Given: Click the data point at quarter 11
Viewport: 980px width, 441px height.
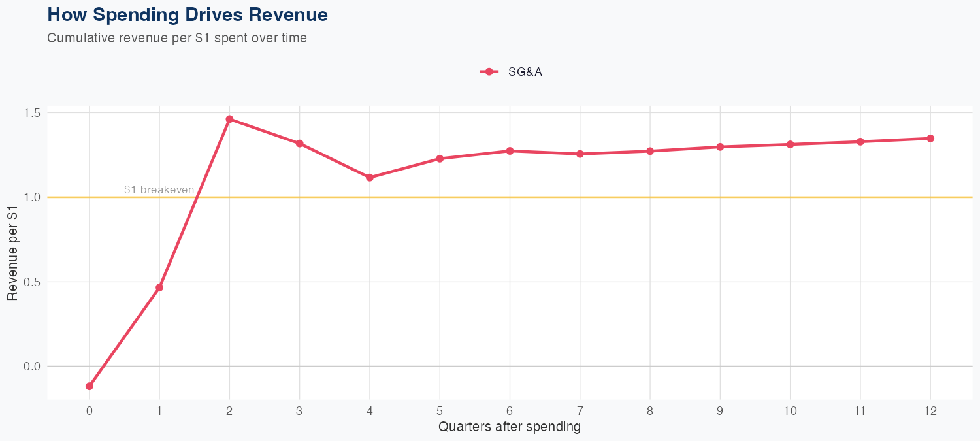Looking at the screenshot, I should [860, 142].
